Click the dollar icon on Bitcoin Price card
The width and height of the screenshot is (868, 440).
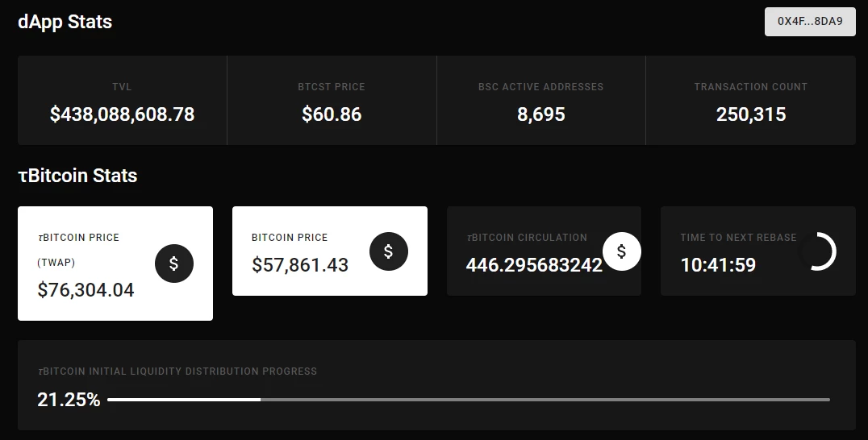(389, 251)
